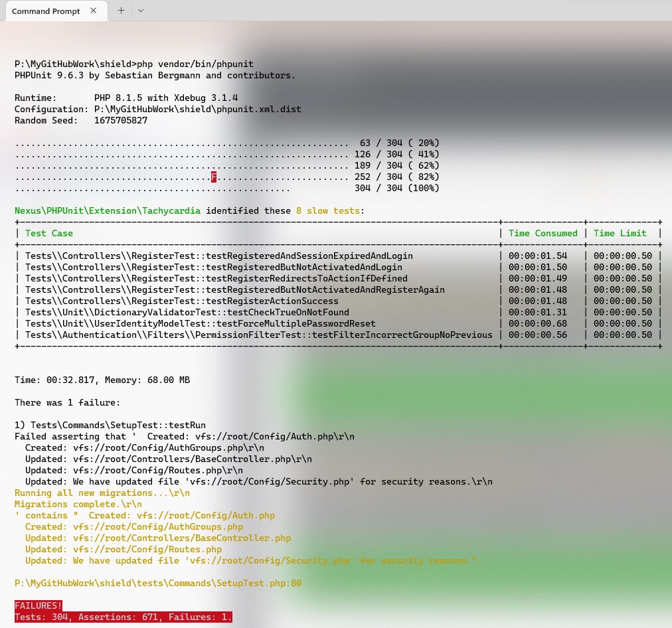Switch to the Command Prompt tab
672x628 pixels.
pos(46,11)
